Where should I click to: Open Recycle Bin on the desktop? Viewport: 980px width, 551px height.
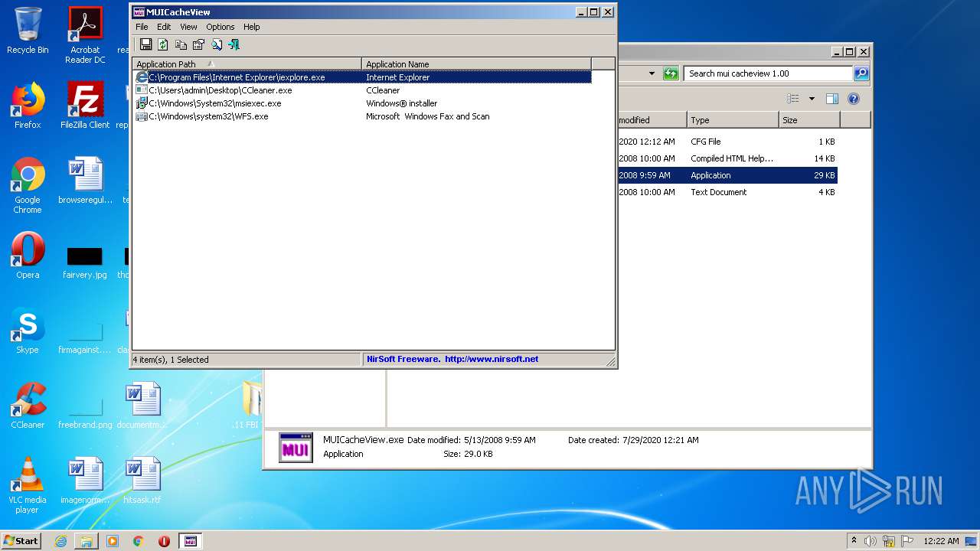[28, 31]
